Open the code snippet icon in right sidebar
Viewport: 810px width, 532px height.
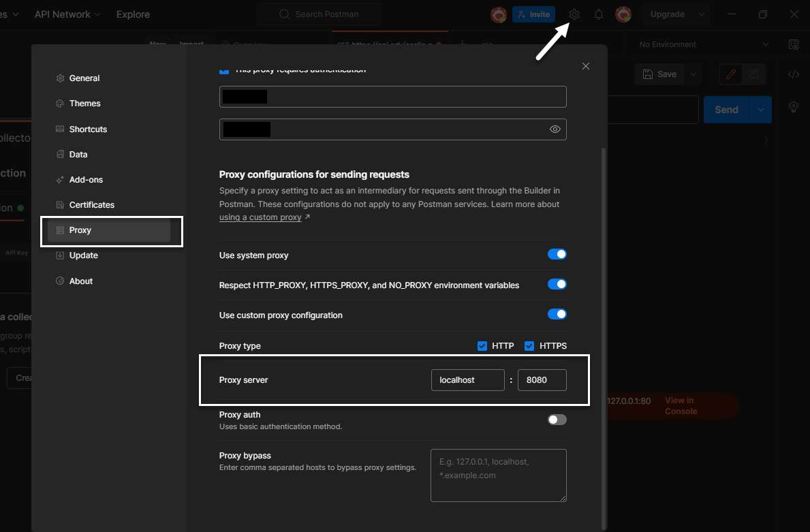(x=794, y=74)
